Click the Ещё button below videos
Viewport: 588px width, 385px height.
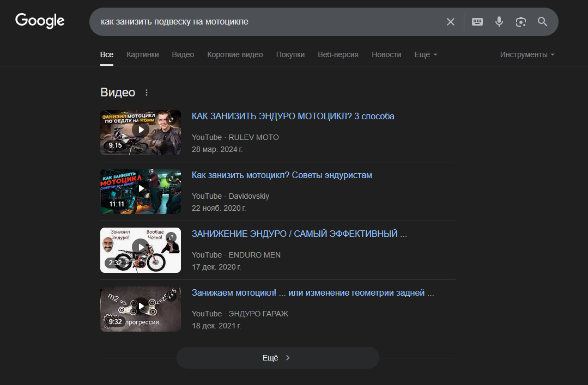click(277, 358)
